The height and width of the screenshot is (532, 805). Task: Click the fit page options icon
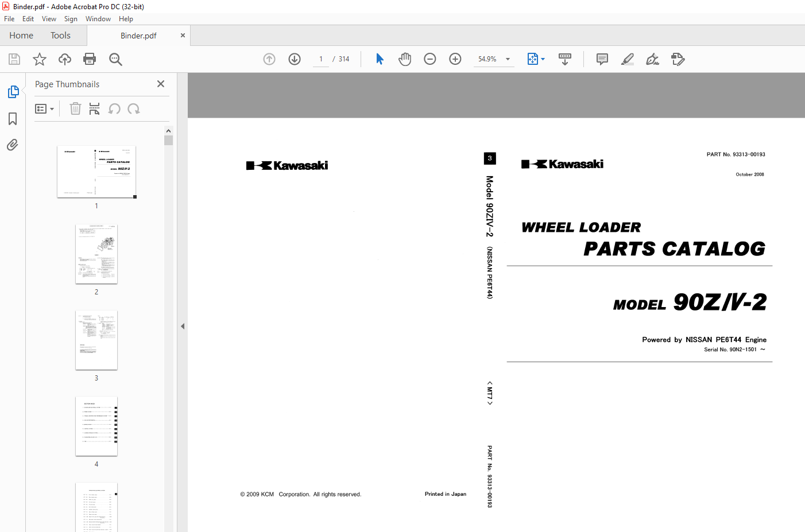pyautogui.click(x=532, y=59)
